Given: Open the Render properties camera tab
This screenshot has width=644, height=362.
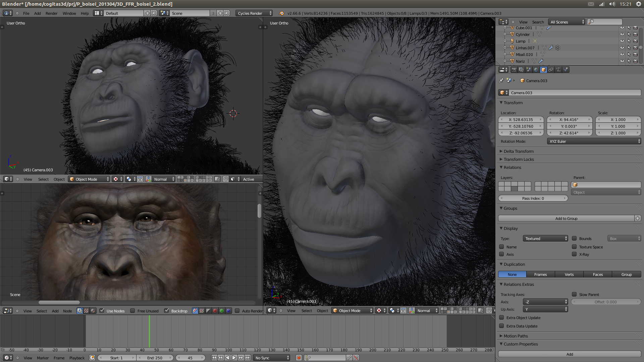Looking at the screenshot, I should [514, 70].
